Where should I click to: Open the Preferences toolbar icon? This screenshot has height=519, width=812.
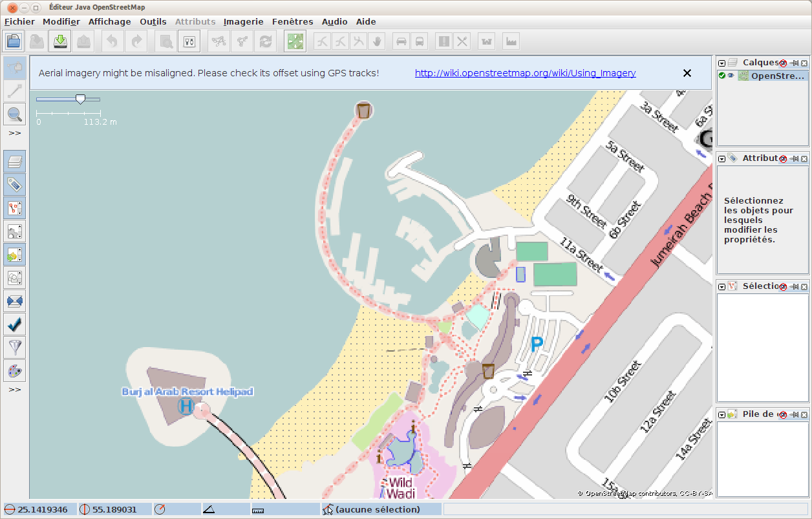click(x=189, y=41)
